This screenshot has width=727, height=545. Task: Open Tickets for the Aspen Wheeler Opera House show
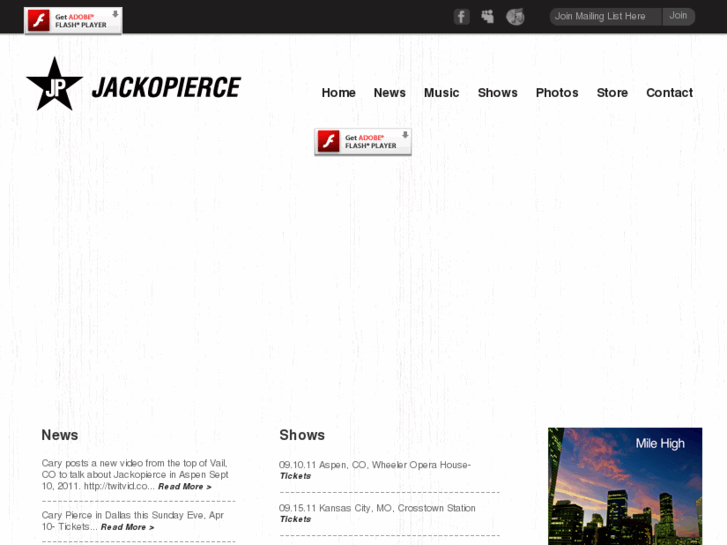pos(295,476)
